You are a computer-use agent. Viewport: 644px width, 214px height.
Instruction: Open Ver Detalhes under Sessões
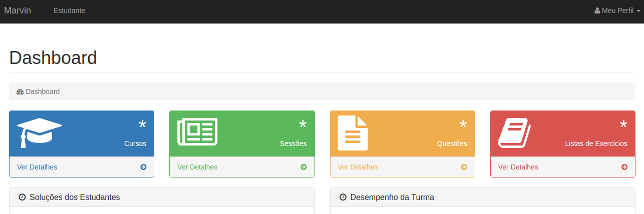197,167
